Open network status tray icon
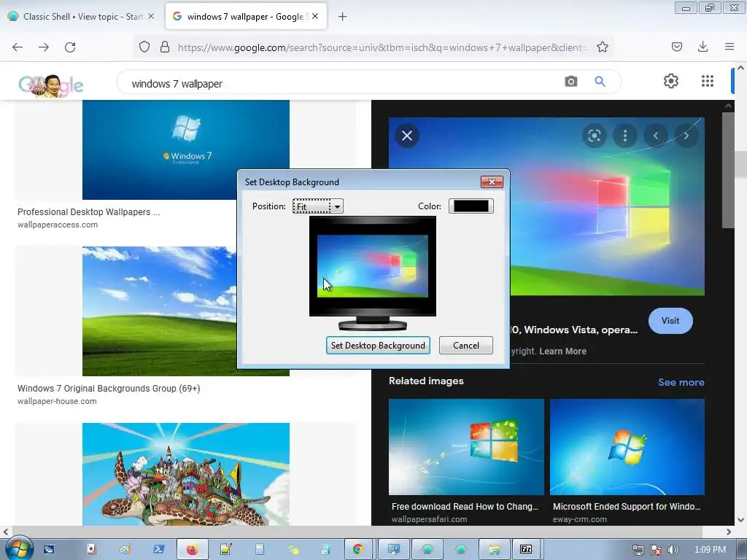The height and width of the screenshot is (560, 747). 638,550
